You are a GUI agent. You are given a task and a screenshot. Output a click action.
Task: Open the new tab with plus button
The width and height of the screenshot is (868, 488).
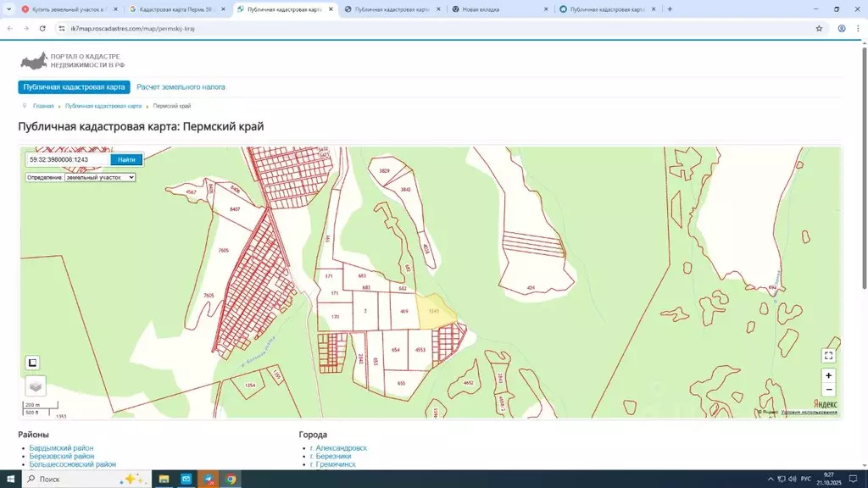670,9
